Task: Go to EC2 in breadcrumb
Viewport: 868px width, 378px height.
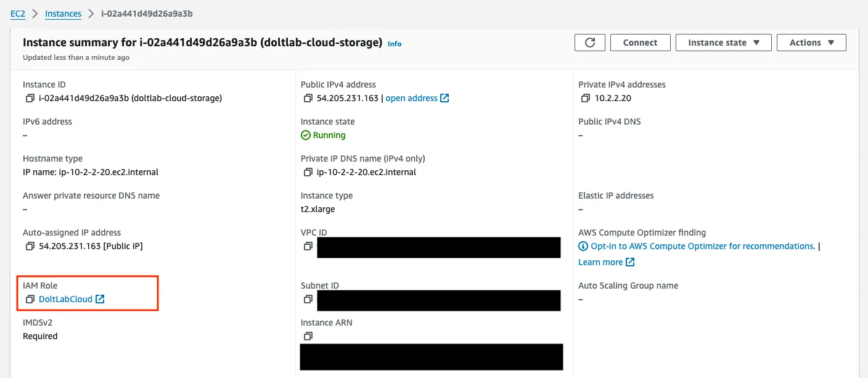Action: pos(18,14)
